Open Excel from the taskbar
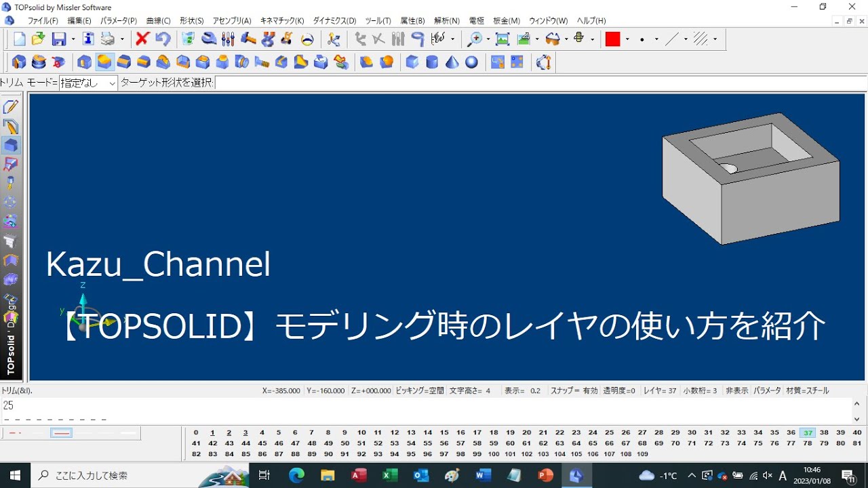 pos(390,475)
